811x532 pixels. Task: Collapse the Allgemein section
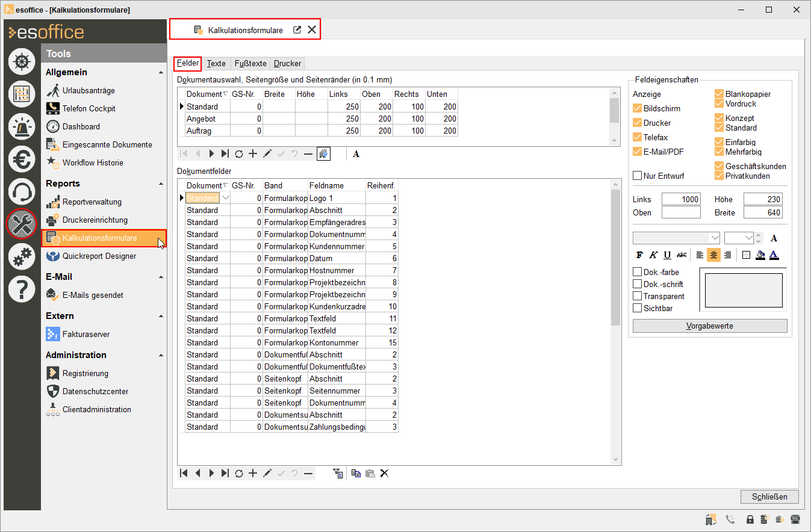click(161, 73)
